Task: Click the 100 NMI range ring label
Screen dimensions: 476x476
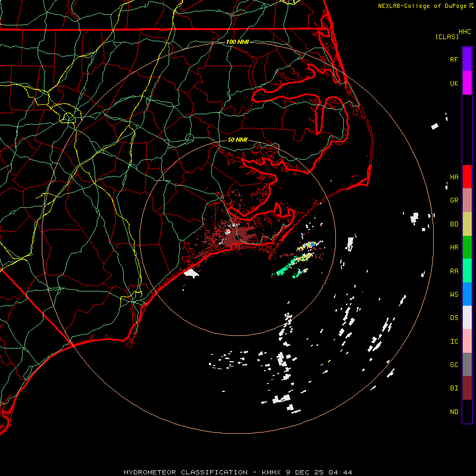Action: (x=237, y=42)
